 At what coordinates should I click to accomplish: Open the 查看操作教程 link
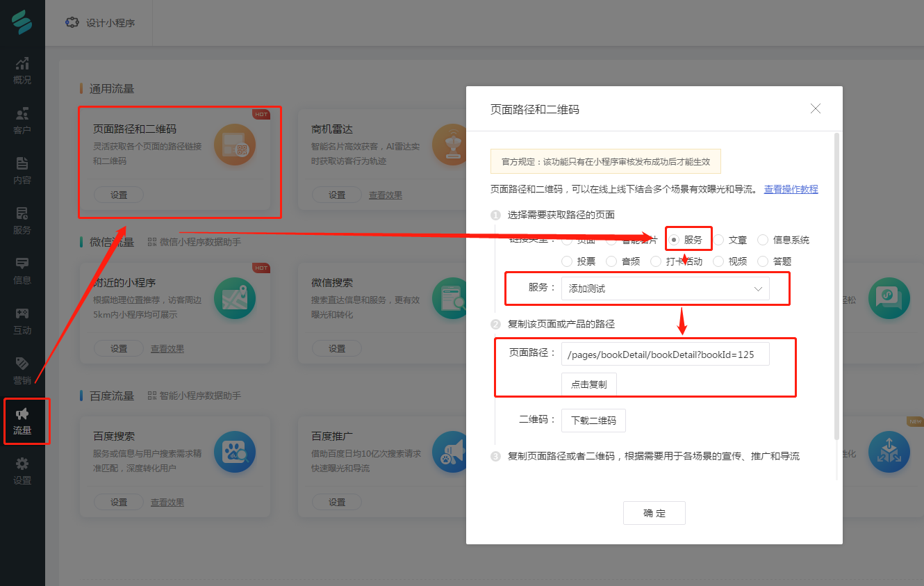(791, 189)
